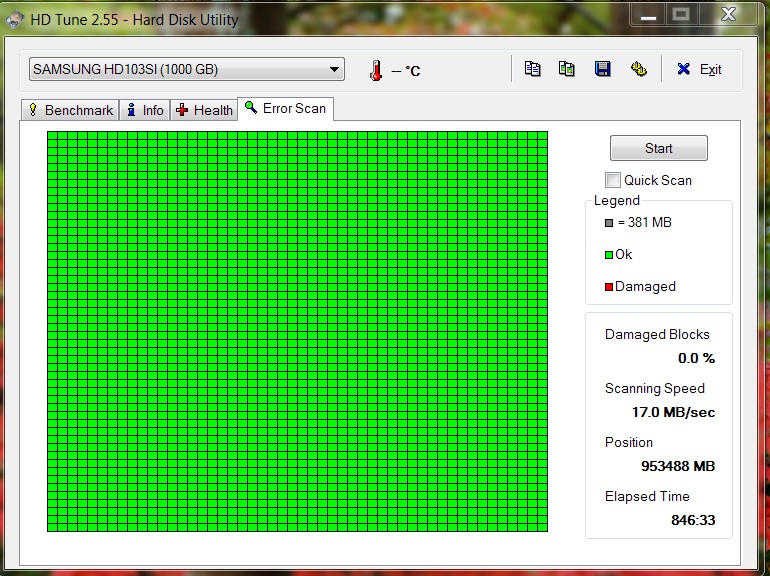Enable the Quick Scan checkbox

(612, 180)
